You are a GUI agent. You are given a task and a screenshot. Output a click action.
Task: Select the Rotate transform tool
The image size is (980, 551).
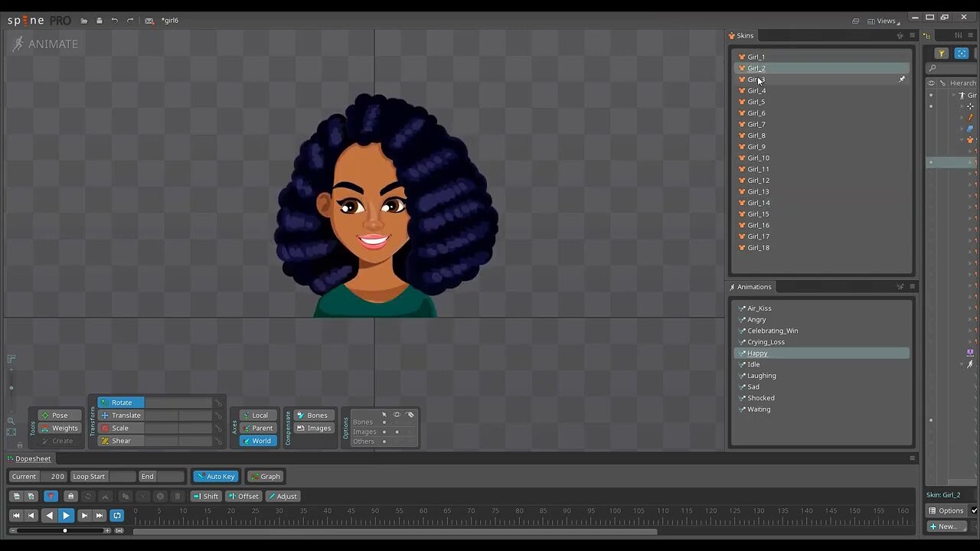121,402
